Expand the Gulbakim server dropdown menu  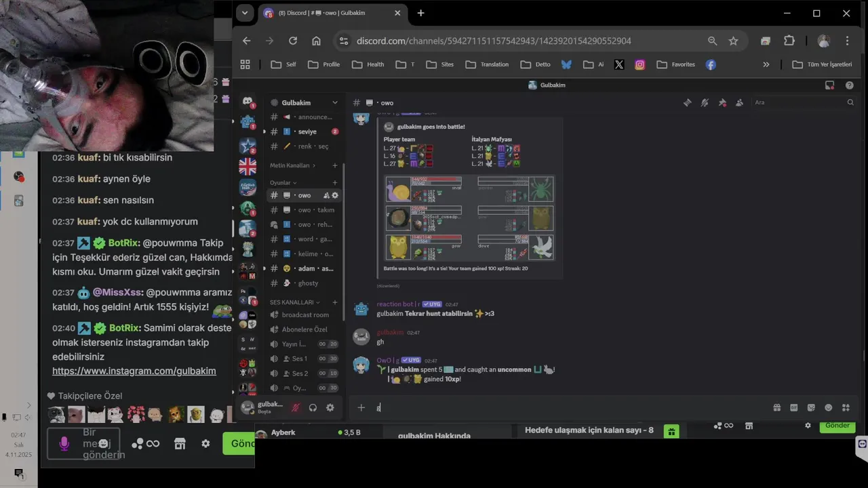point(334,102)
